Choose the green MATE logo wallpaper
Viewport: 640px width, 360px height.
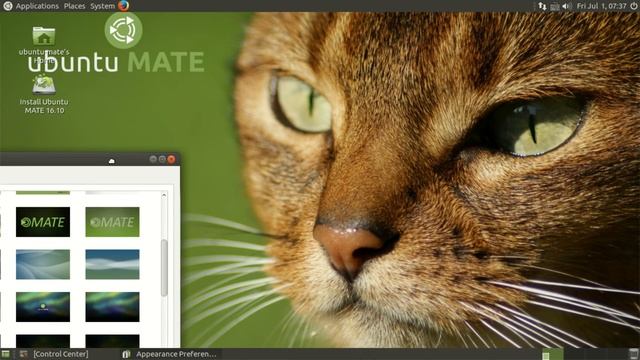coord(112,222)
